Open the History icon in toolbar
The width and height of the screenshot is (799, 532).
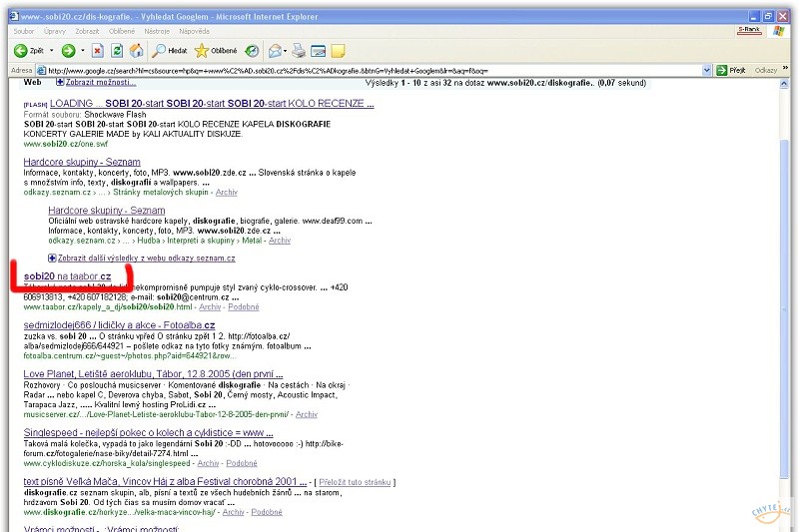point(252,50)
